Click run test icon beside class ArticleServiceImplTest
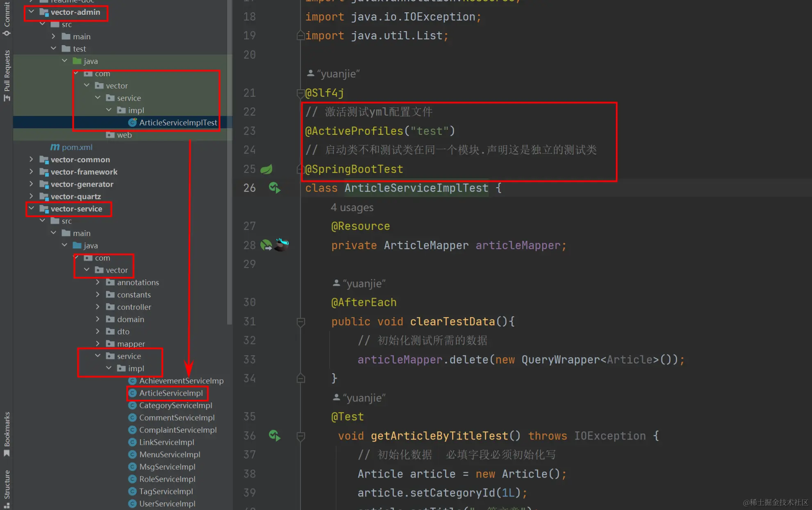The image size is (812, 510). pos(274,188)
